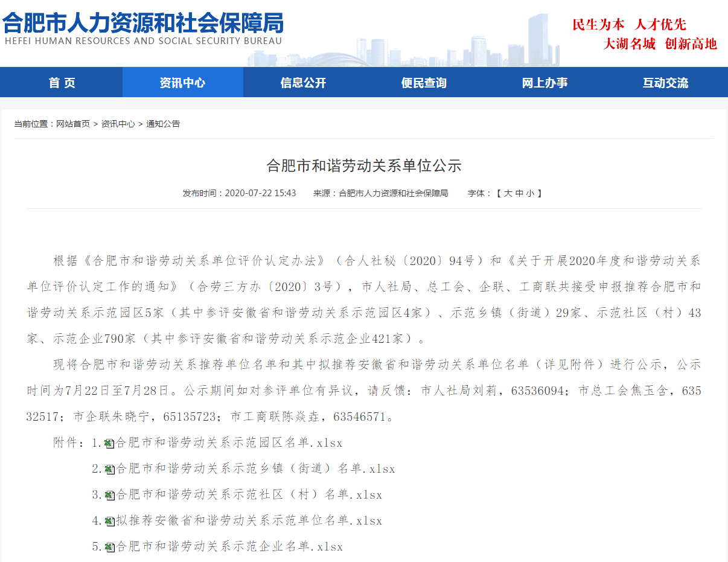
Task: Click the 网站首页 breadcrumb link
Action: point(73,124)
